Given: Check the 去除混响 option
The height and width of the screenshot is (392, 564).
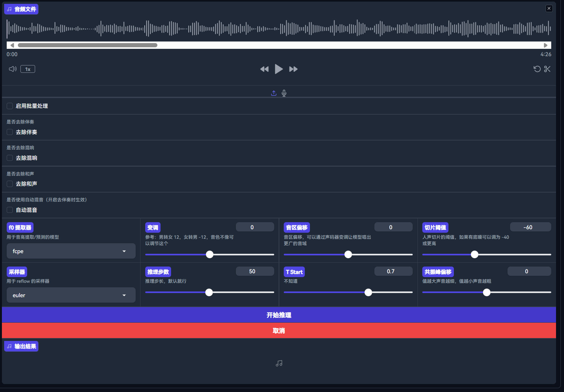Looking at the screenshot, I should [10, 158].
